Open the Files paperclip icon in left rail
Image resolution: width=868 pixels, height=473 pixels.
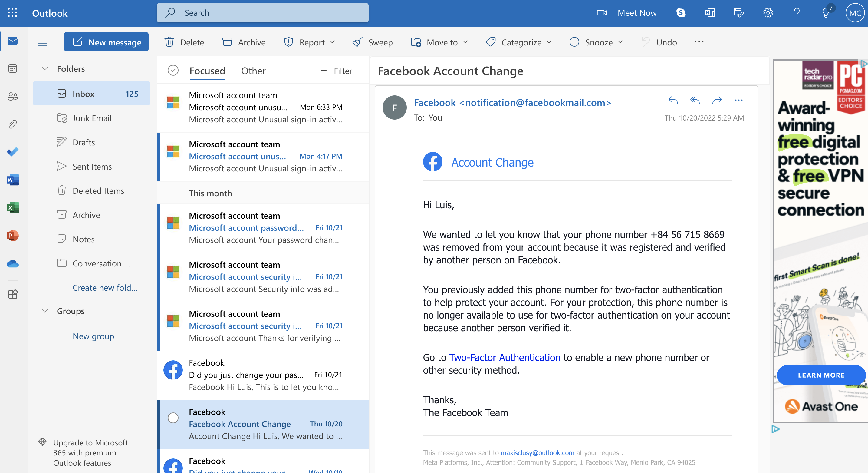pyautogui.click(x=13, y=124)
